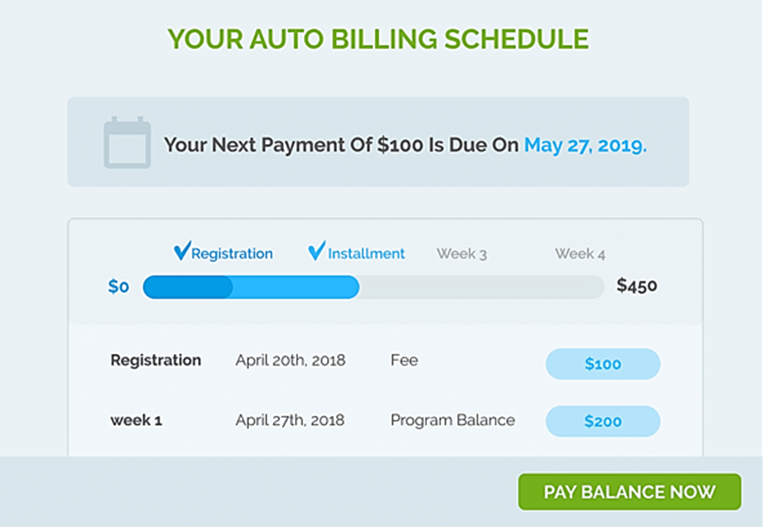This screenshot has width=763, height=527.
Task: Click the light blue progress bar segment
Action: tap(296, 287)
